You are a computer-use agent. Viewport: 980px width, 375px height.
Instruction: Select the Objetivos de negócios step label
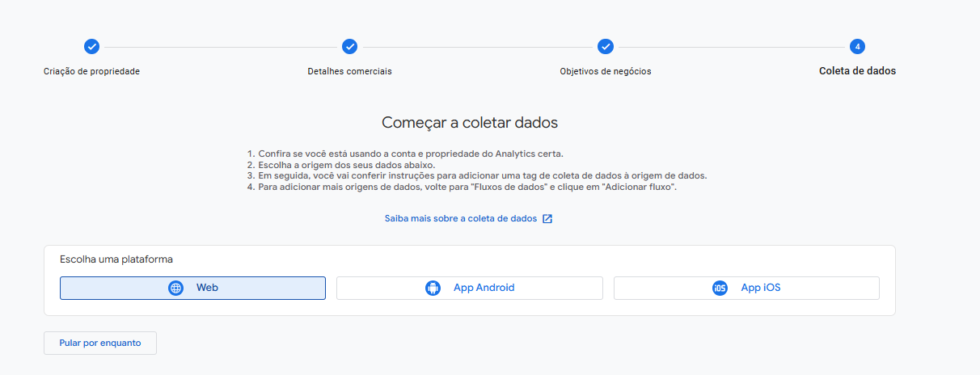click(605, 71)
